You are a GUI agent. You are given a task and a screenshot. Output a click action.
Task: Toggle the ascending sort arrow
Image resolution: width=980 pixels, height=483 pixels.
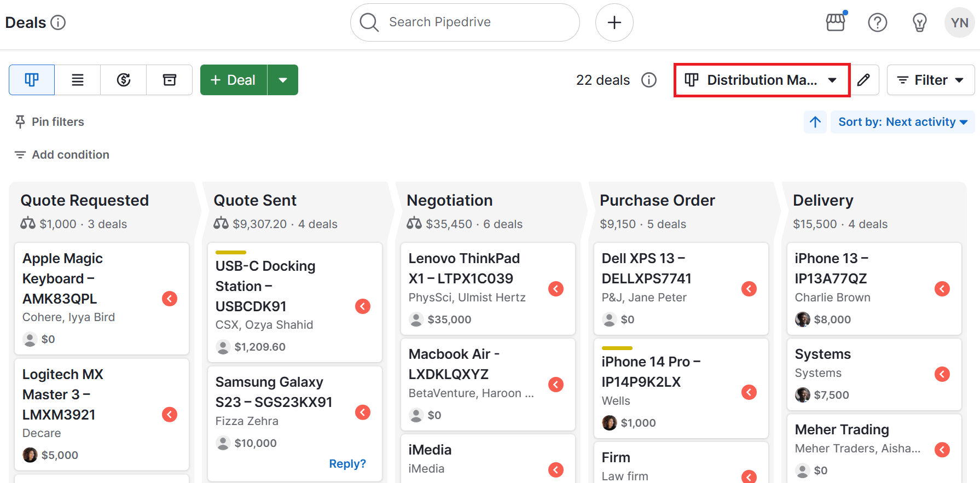(815, 122)
